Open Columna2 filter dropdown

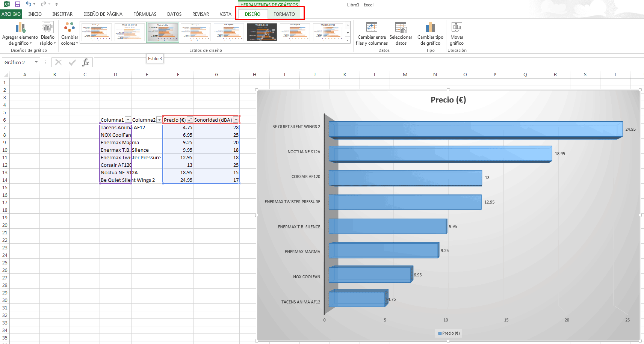pyautogui.click(x=159, y=120)
